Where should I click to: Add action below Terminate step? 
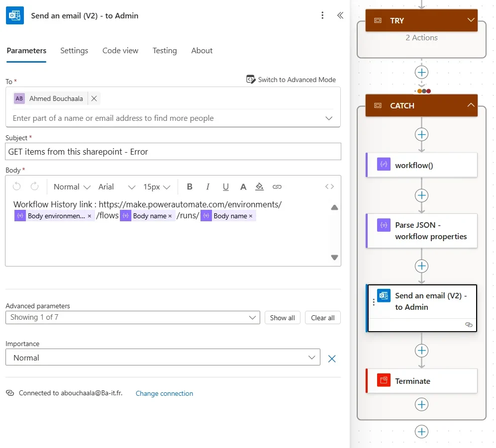[x=421, y=404]
